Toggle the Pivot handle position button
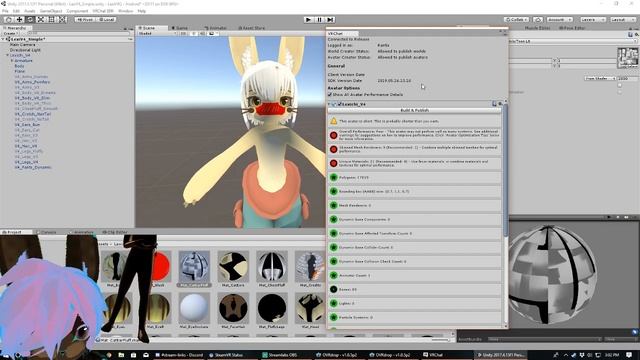The height and width of the screenshot is (360, 640). click(85, 20)
